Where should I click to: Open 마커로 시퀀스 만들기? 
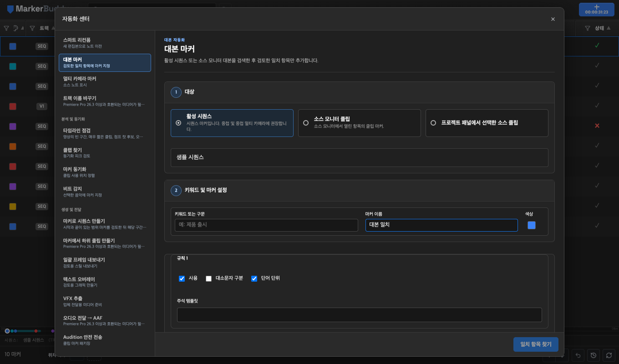(x=105, y=224)
